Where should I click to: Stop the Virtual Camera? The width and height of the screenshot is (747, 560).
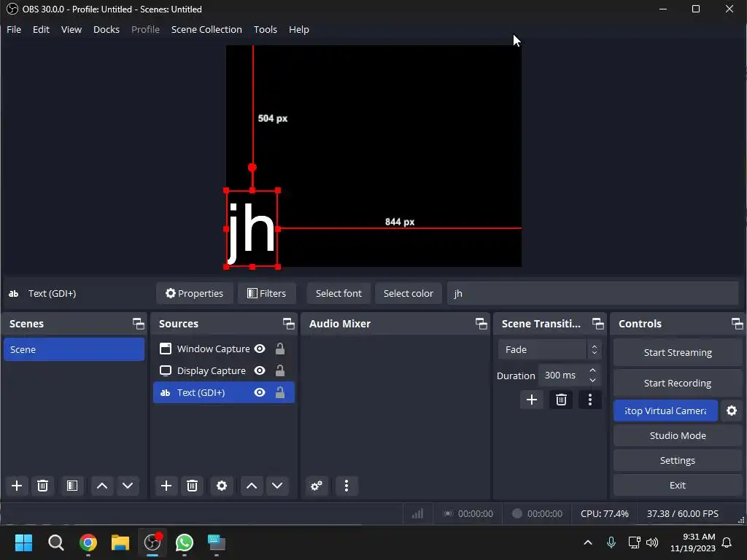point(665,411)
